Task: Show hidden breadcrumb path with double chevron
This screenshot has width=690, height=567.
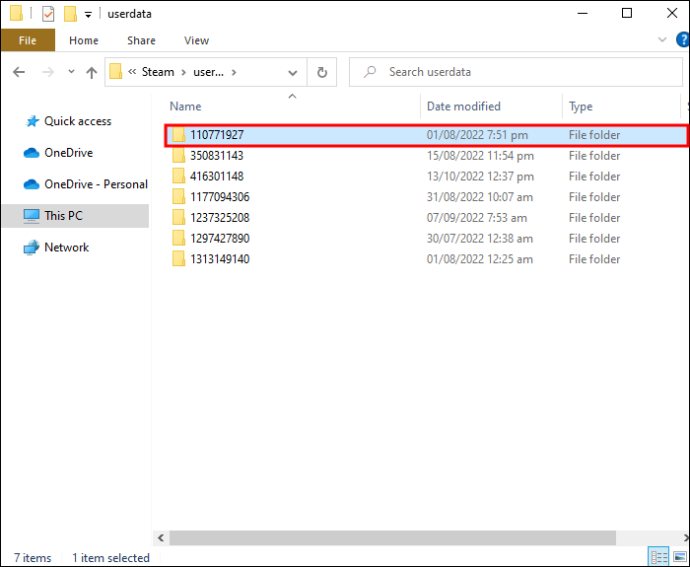Action: tap(132, 72)
